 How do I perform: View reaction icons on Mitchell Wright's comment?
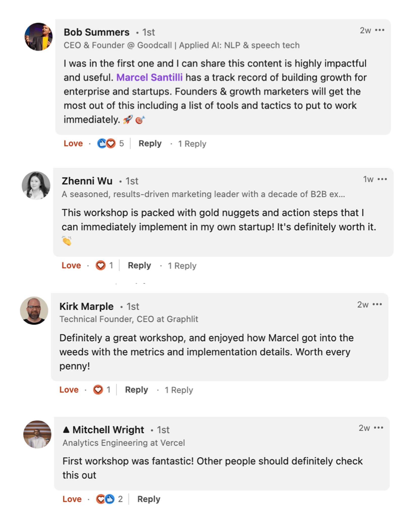[105, 499]
